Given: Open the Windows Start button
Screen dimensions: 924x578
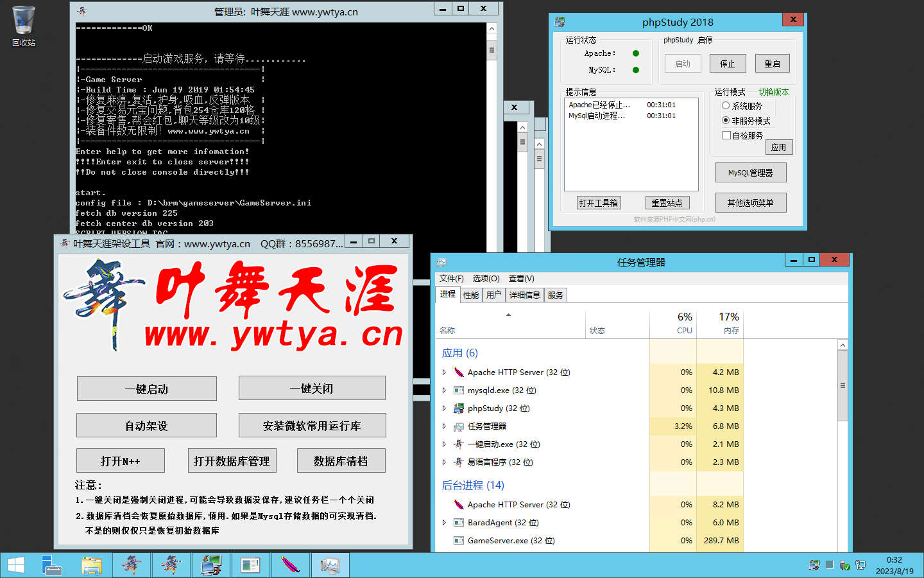Looking at the screenshot, I should (x=15, y=565).
